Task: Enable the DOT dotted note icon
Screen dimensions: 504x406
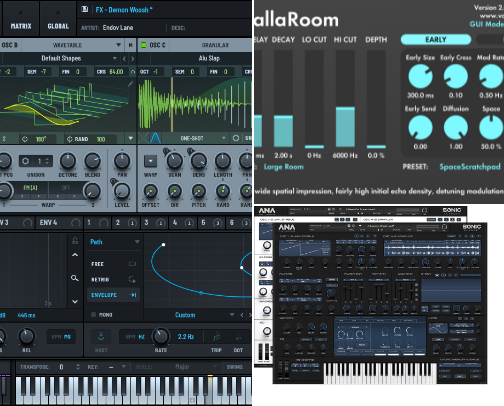Action: point(238,337)
